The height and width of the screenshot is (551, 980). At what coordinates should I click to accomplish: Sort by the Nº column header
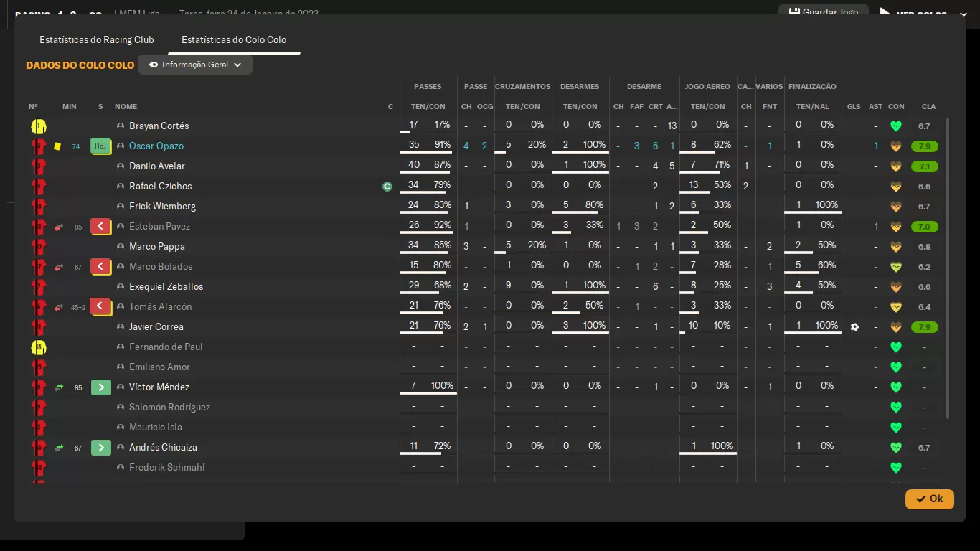[x=33, y=107]
